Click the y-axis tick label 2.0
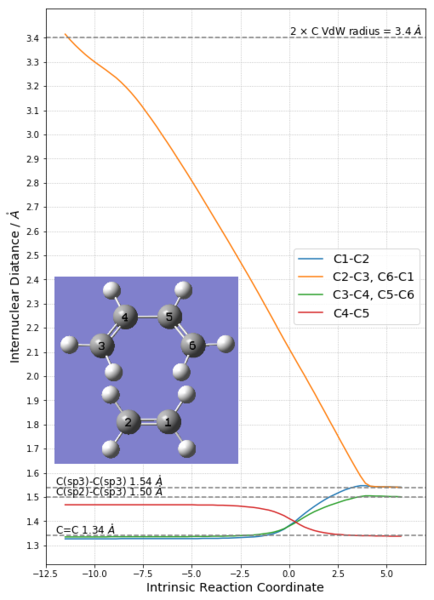This screenshot has height=600, width=434. tap(33, 377)
